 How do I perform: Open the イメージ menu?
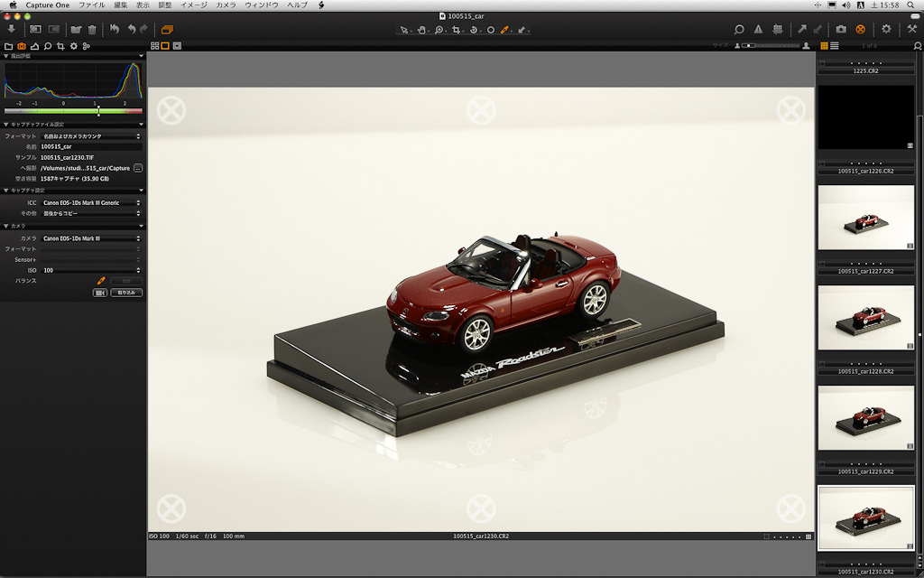tap(193, 5)
